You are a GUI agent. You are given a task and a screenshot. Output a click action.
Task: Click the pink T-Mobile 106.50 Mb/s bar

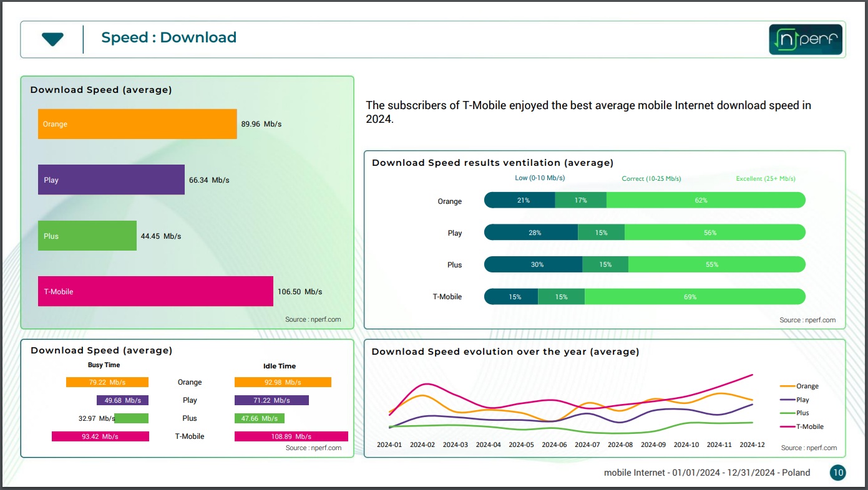coord(155,291)
